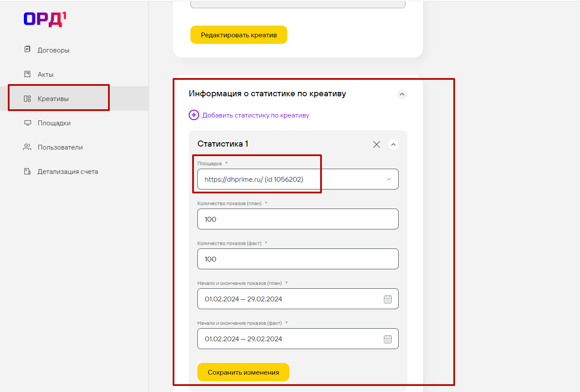
Task: Click the plus icon to add statistics
Action: coord(193,115)
